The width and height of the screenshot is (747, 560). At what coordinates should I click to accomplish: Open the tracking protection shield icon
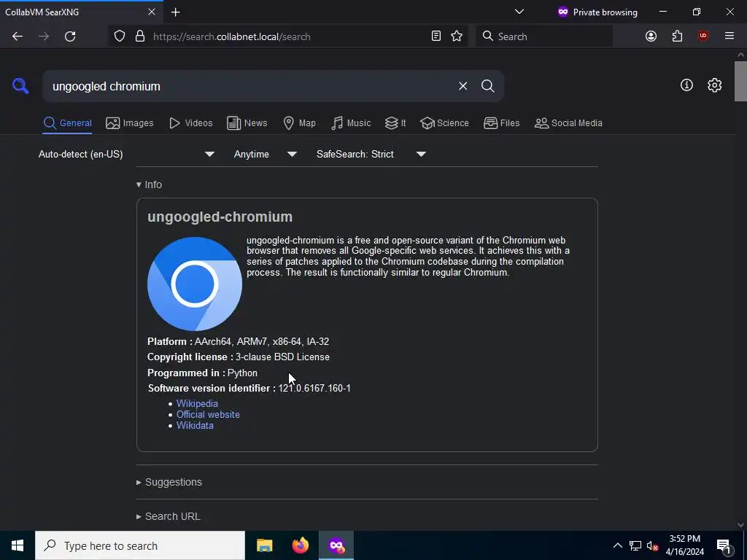tap(120, 36)
